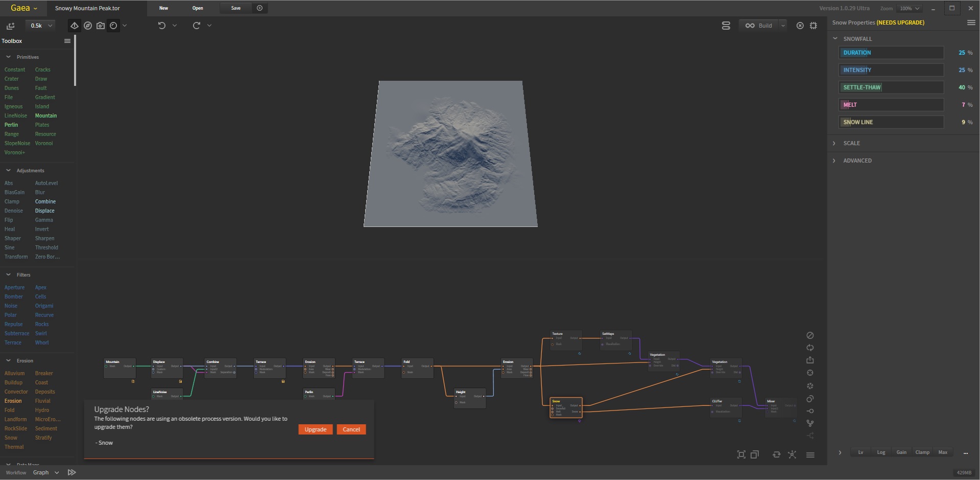Screen dimensions: 980x480
Task: Click the Save button
Action: click(x=236, y=8)
